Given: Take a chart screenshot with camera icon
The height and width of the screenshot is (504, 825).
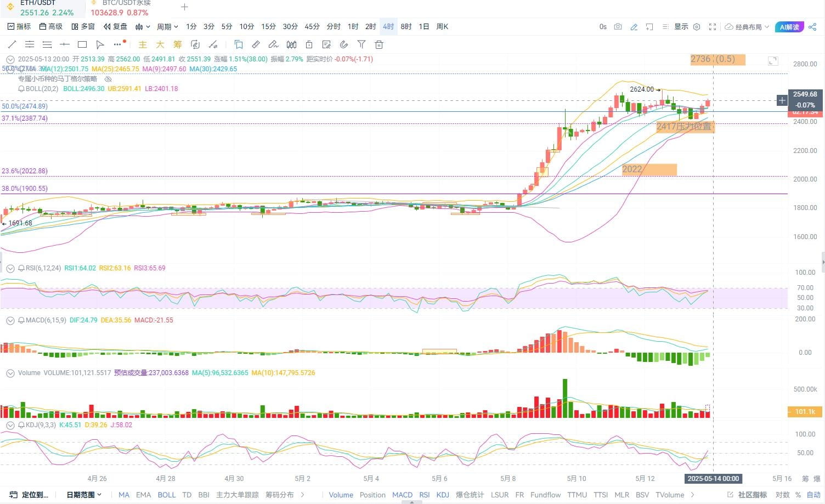Looking at the screenshot, I should [x=618, y=27].
